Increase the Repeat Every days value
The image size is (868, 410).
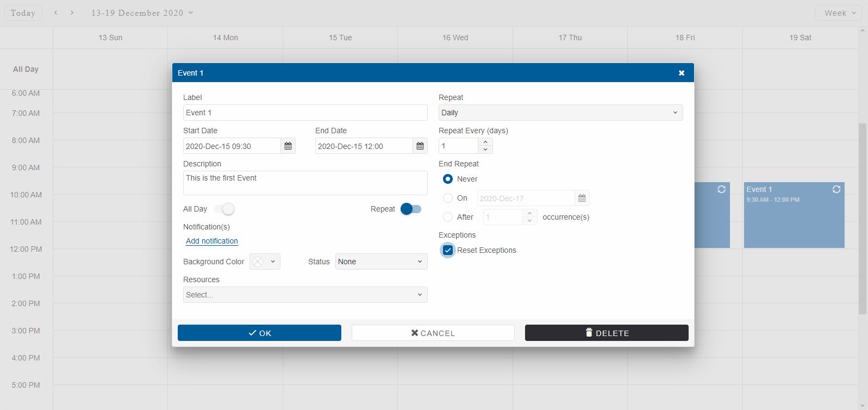[x=485, y=142]
